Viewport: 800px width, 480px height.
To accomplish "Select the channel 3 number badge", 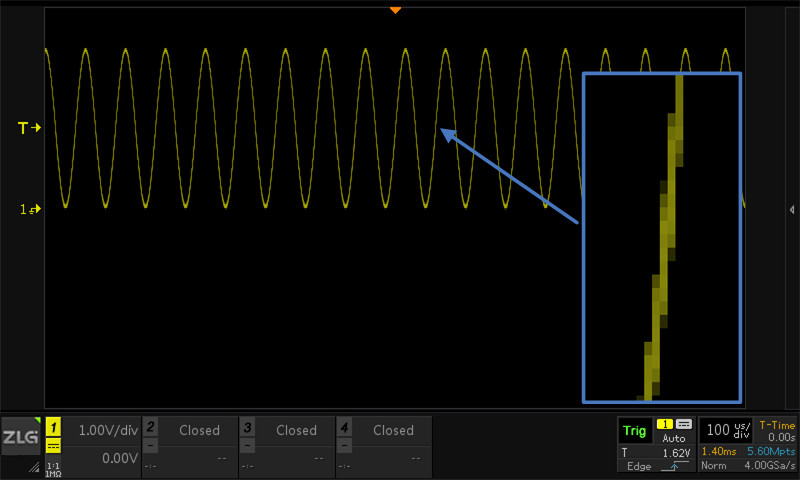I will click(247, 426).
